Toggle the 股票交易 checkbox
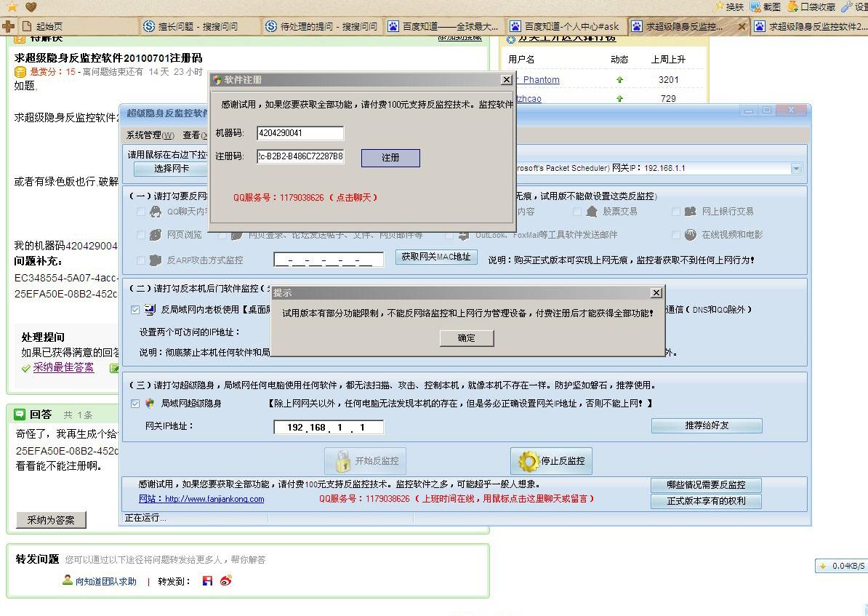 coord(576,212)
